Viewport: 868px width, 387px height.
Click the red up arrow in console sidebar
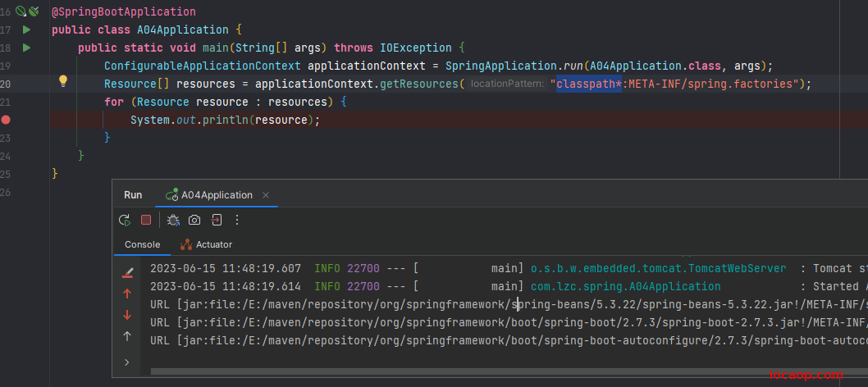(127, 294)
